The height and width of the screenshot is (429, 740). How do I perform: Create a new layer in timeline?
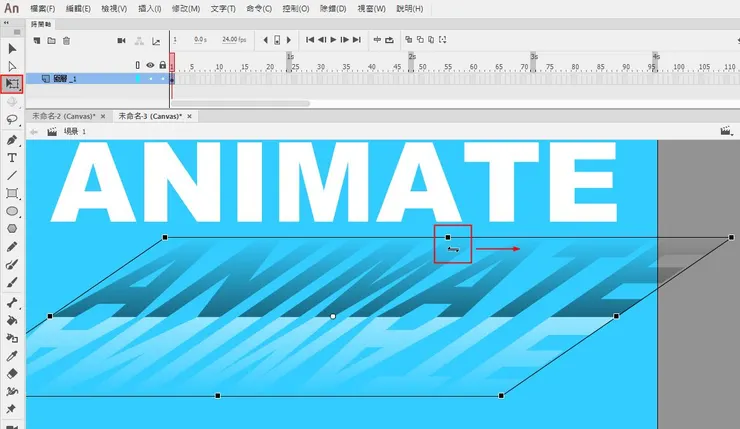point(37,41)
